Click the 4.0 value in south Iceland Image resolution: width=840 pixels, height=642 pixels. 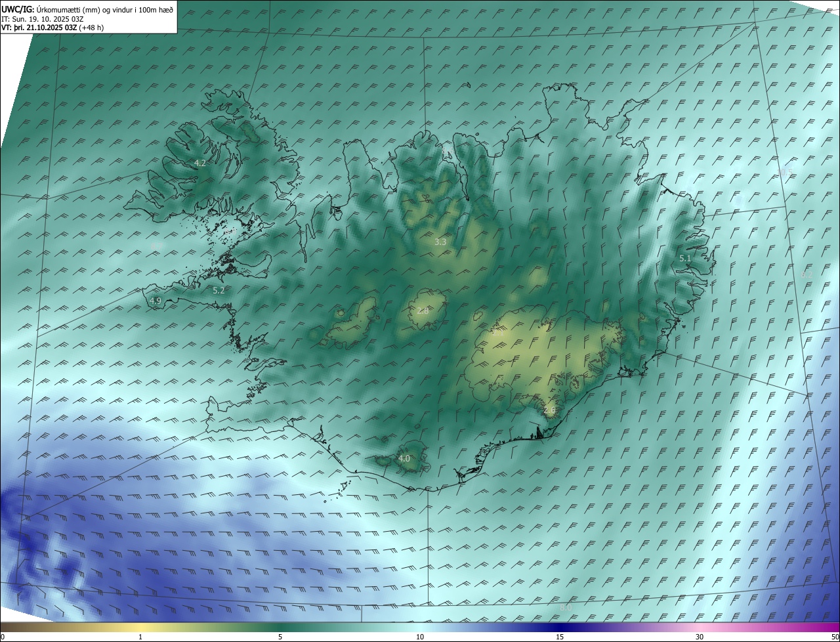pos(404,458)
